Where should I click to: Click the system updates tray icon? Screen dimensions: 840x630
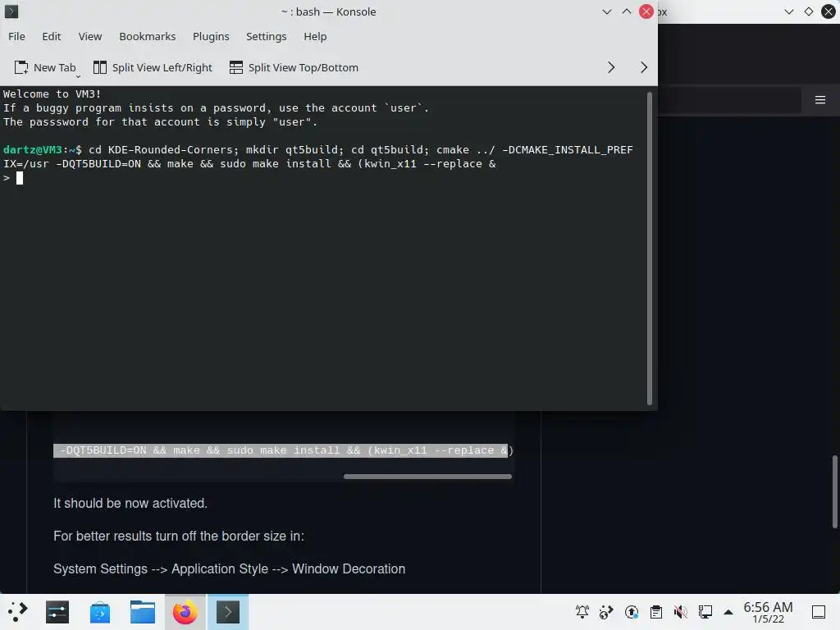(x=632, y=612)
